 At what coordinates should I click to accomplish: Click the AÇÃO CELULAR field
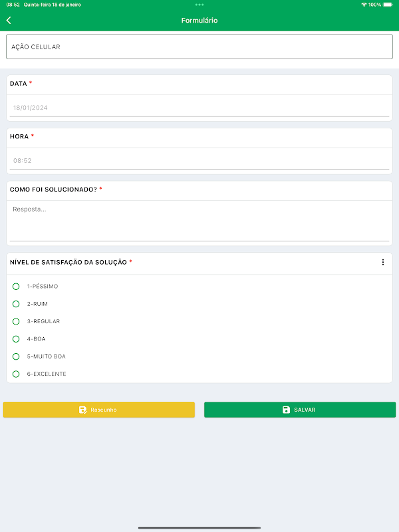[199, 47]
